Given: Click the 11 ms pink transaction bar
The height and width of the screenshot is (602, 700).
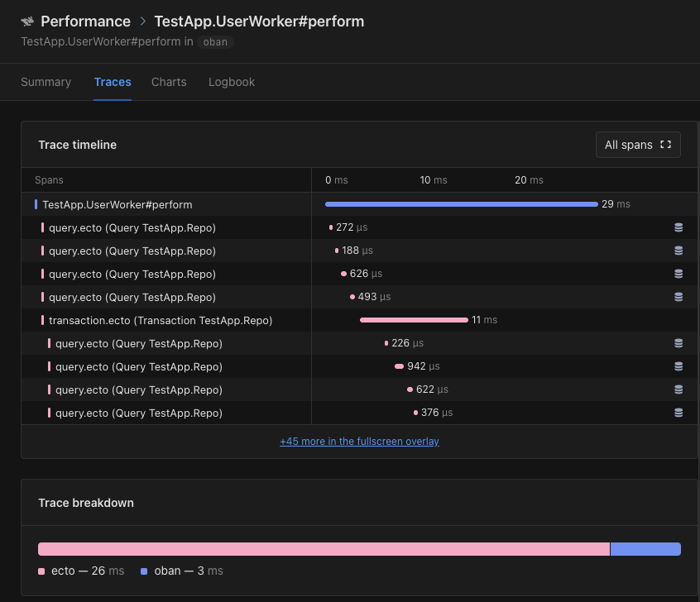Looking at the screenshot, I should click(x=414, y=320).
